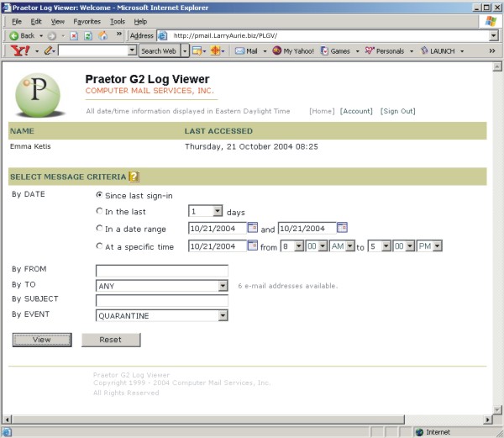Select the In the last days radio button
Screen dimensions: 504x438
(99, 211)
